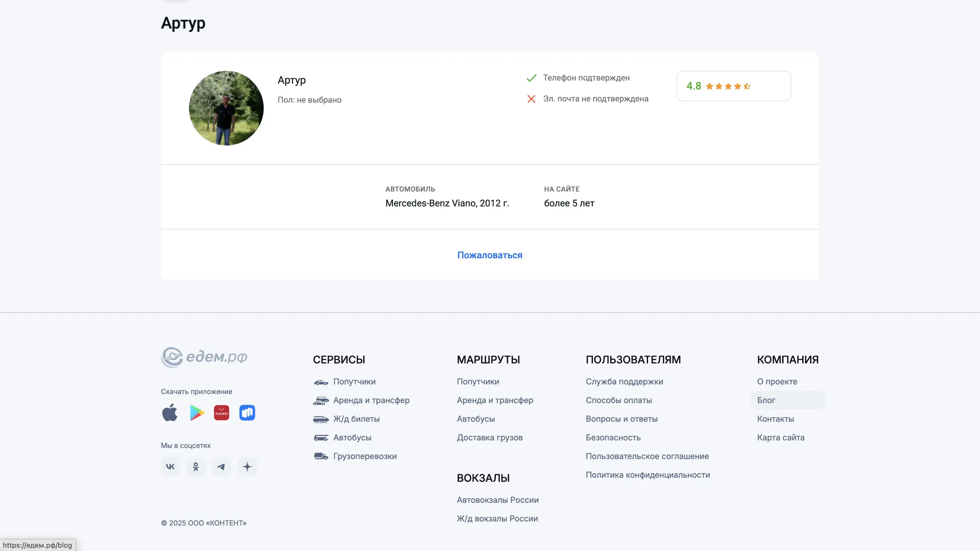Open Доставка грузов under Маршруты
The width and height of the screenshot is (980, 551).
click(489, 437)
